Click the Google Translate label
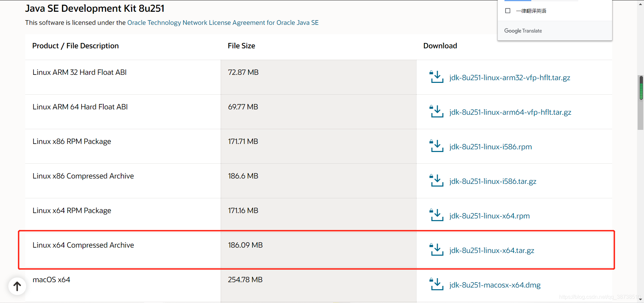The image size is (644, 303). (523, 31)
